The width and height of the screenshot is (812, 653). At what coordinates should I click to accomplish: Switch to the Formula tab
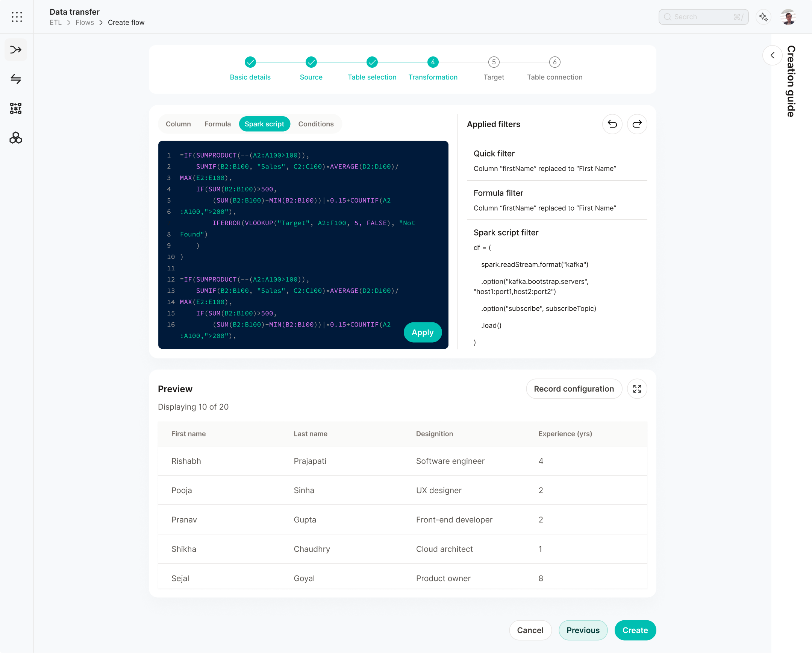point(218,124)
